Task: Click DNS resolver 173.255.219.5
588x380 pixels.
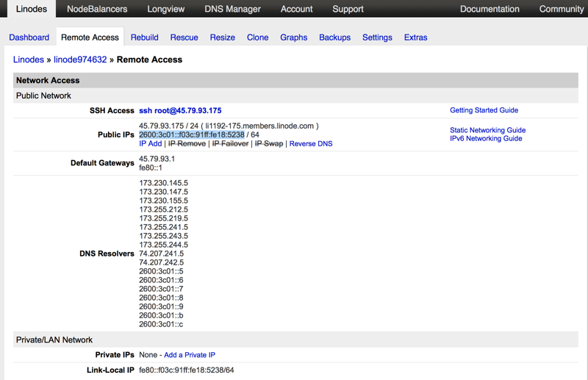Action: pyautogui.click(x=163, y=218)
